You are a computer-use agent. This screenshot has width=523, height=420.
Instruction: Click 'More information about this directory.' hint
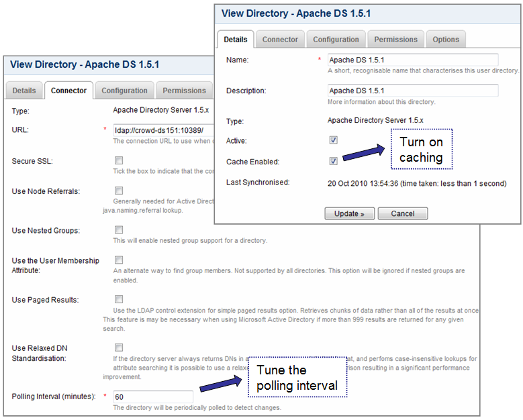pos(381,102)
